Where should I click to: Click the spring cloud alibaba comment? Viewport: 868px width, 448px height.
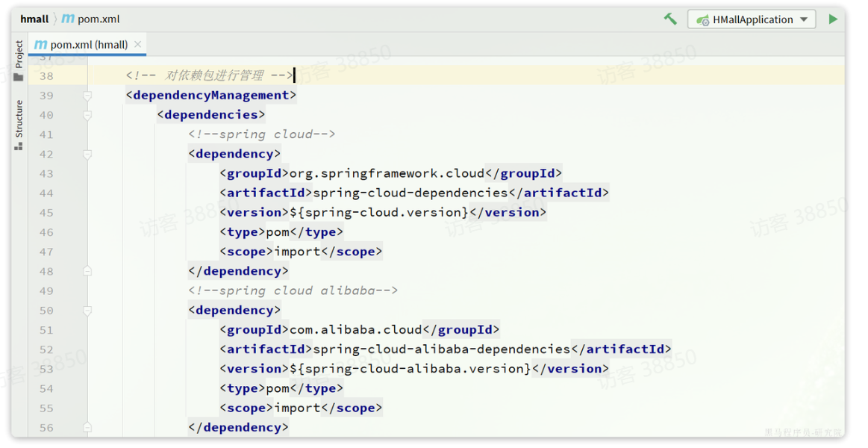[x=293, y=290]
